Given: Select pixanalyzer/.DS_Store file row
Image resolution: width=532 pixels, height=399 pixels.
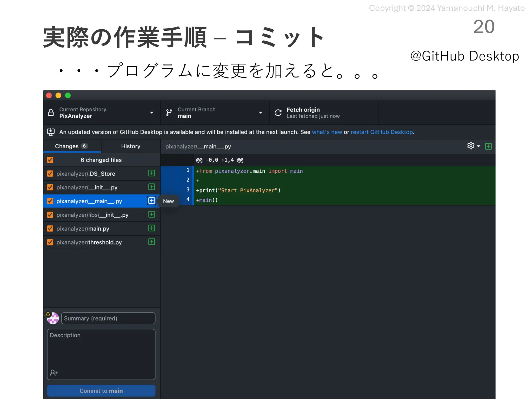Looking at the screenshot, I should coord(102,174).
